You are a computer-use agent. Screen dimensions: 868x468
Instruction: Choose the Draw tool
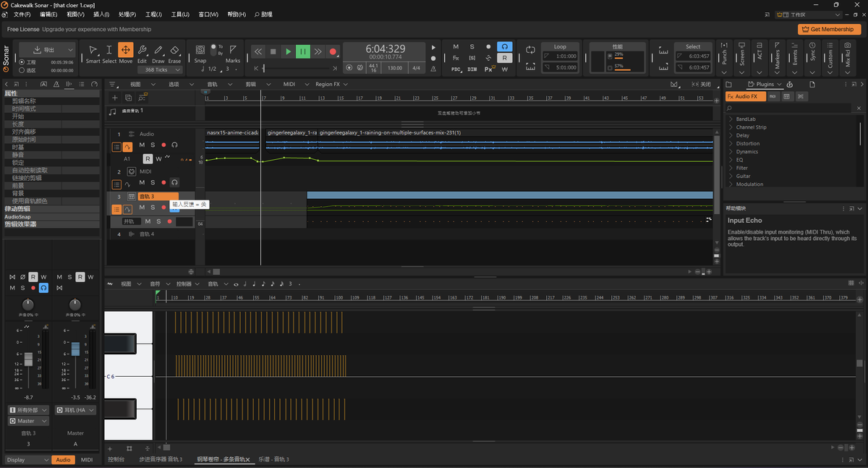[x=158, y=53]
